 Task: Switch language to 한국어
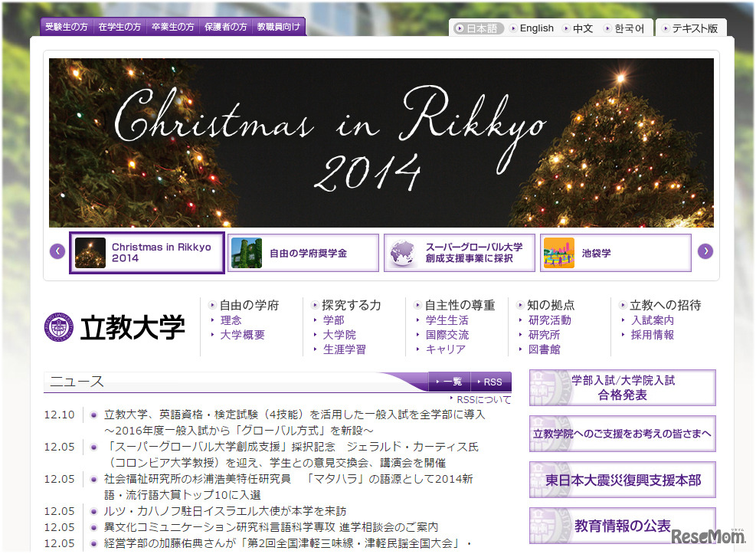pos(625,28)
